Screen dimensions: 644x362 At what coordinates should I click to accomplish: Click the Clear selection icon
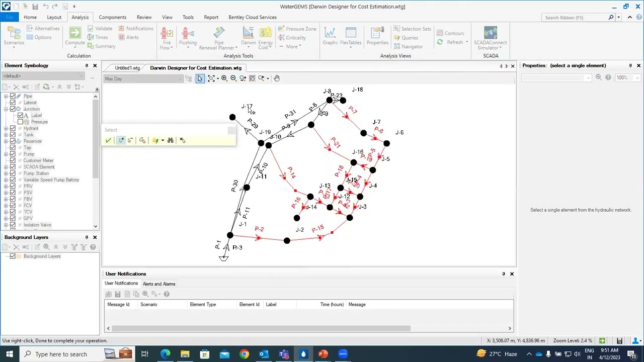182,140
